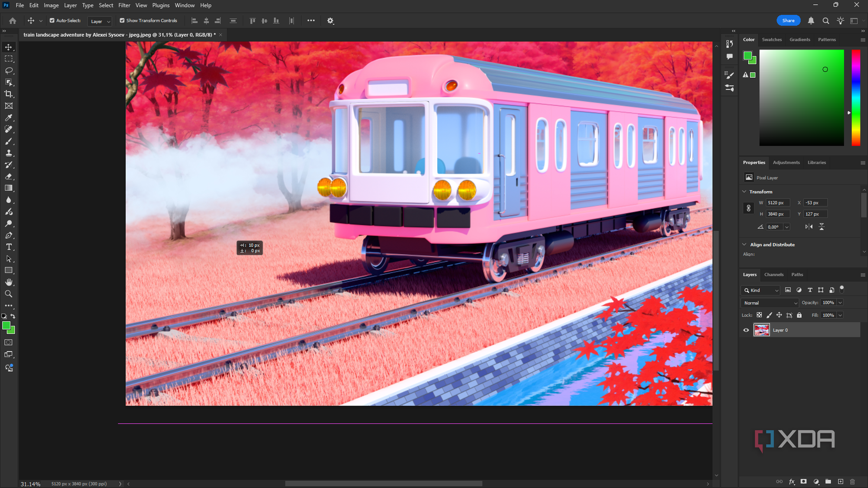Image resolution: width=868 pixels, height=488 pixels.
Task: Open the Edit Toolbar ellipsis
Action: click(x=9, y=306)
